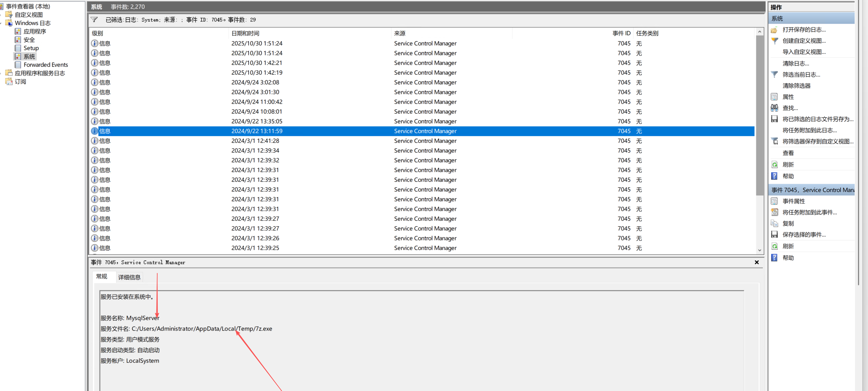Open the 应用程序 log
The height and width of the screenshot is (391, 868).
coord(35,32)
